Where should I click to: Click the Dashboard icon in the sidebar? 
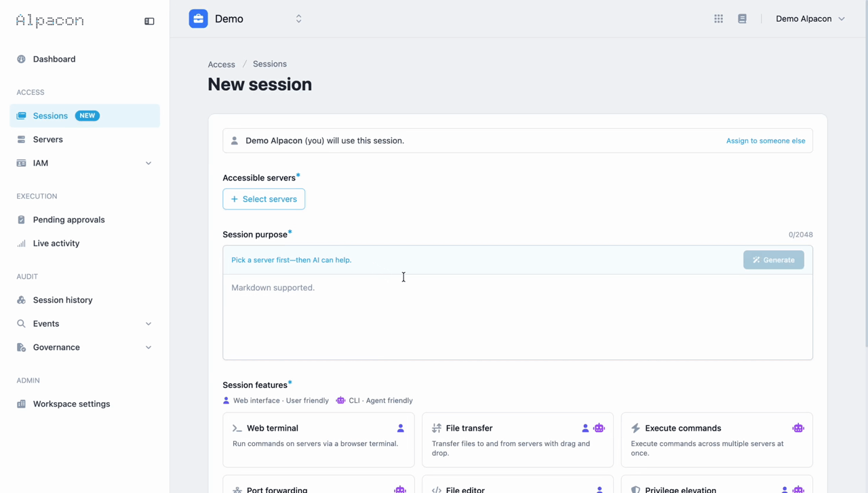tap(21, 59)
